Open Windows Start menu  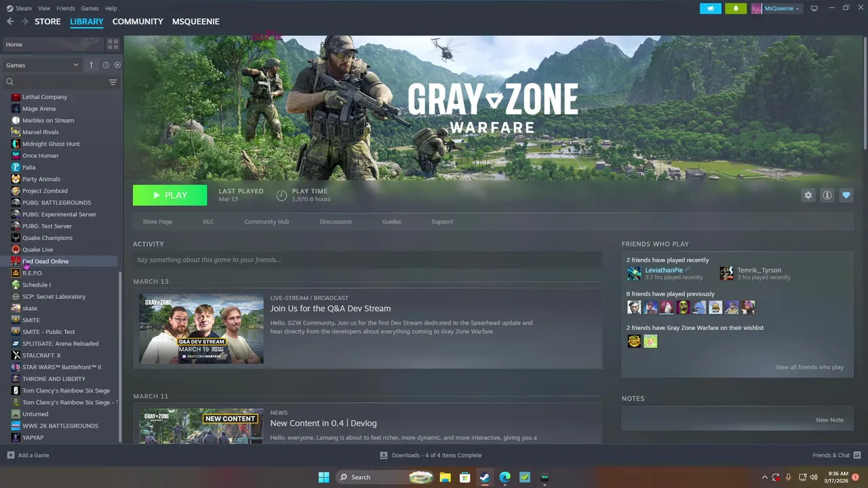(324, 477)
